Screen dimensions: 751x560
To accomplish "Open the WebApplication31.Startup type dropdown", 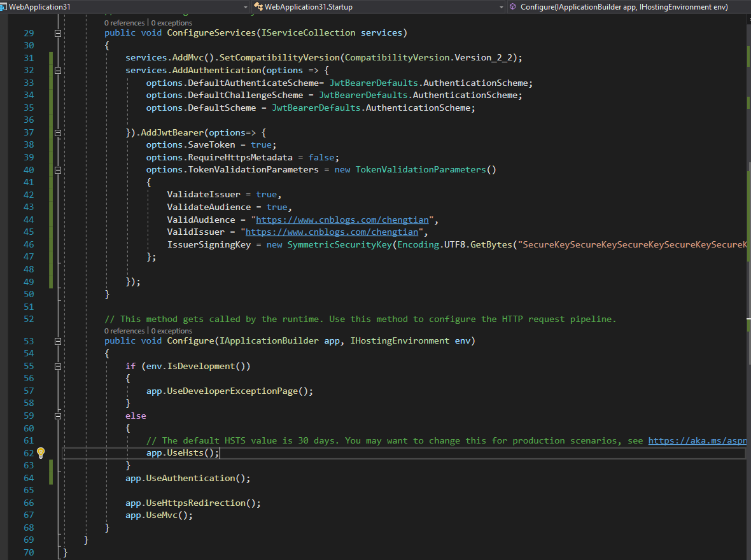I will (x=379, y=7).
